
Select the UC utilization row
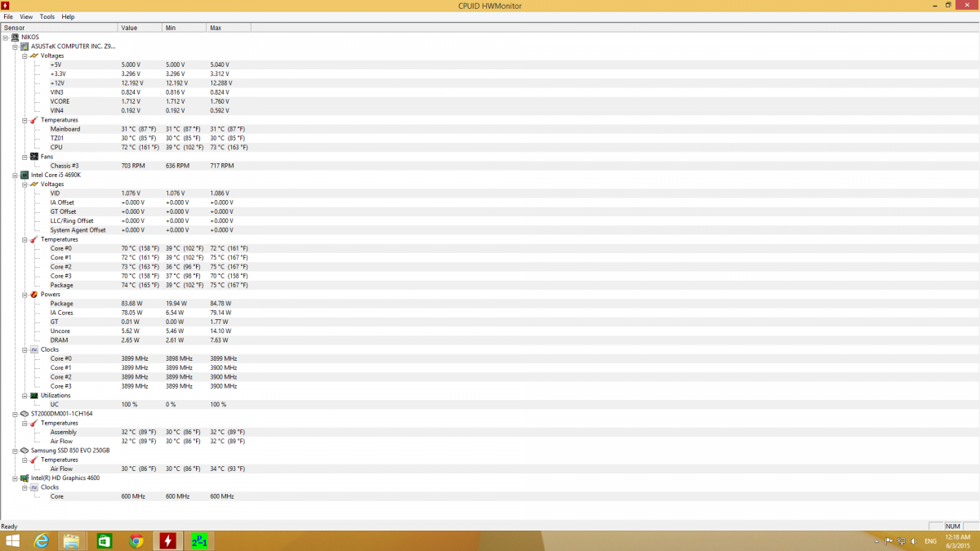point(490,405)
